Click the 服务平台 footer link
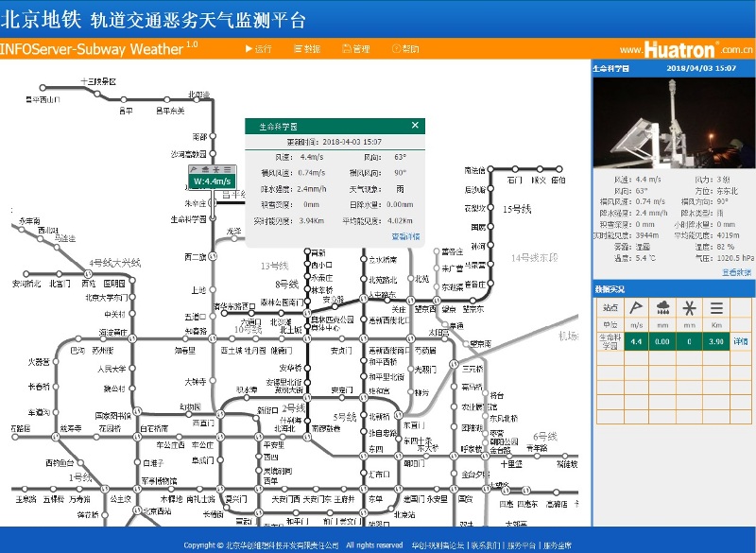Viewport: 756px width, 553px height. [521, 545]
